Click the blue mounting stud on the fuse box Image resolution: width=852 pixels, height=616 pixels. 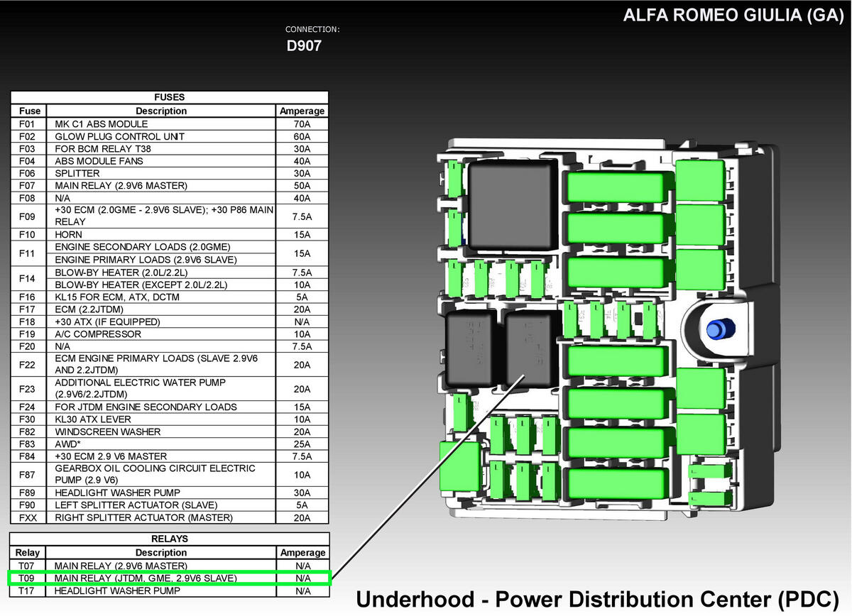click(719, 329)
